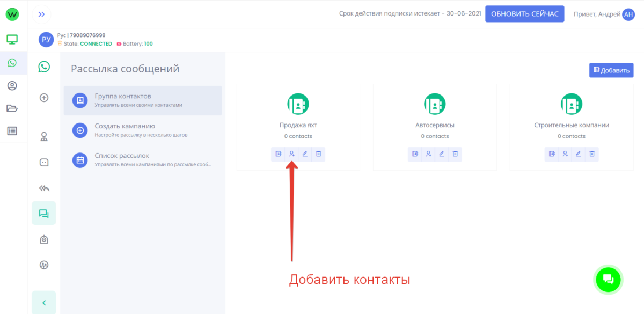Select the WhatsApp icon in the outer left rail
644x314 pixels.
point(12,63)
